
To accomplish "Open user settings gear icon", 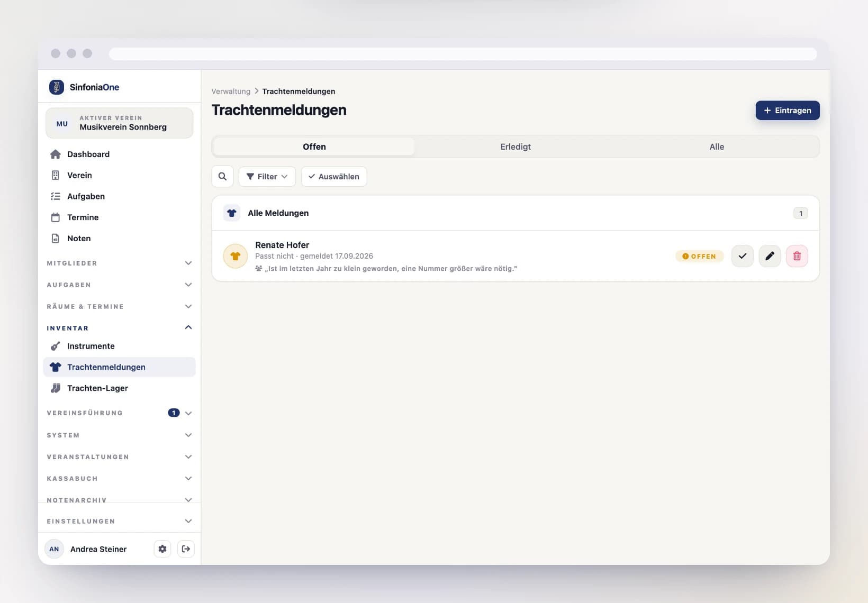I will 162,549.
